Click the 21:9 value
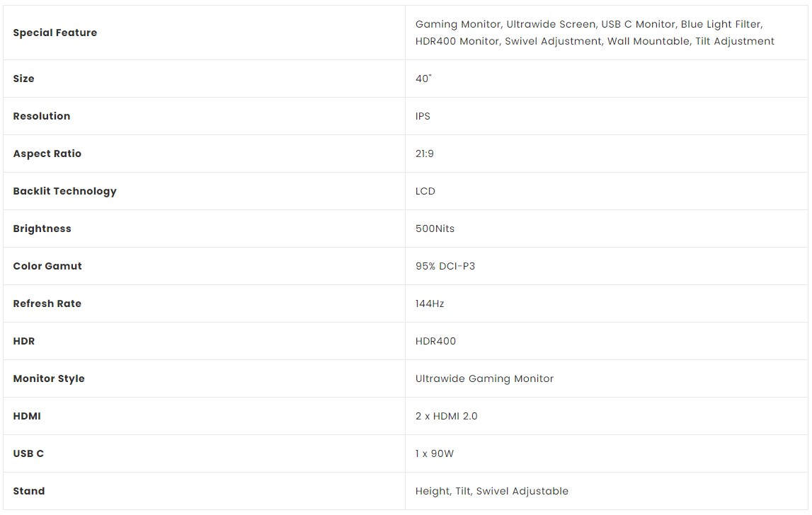 425,154
